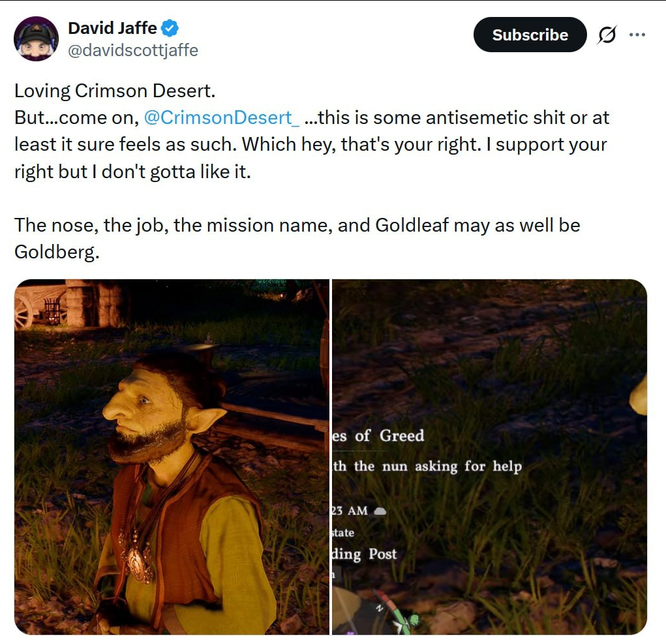This screenshot has width=666, height=644.
Task: Open the Grok slashed-circle icon
Action: click(607, 35)
